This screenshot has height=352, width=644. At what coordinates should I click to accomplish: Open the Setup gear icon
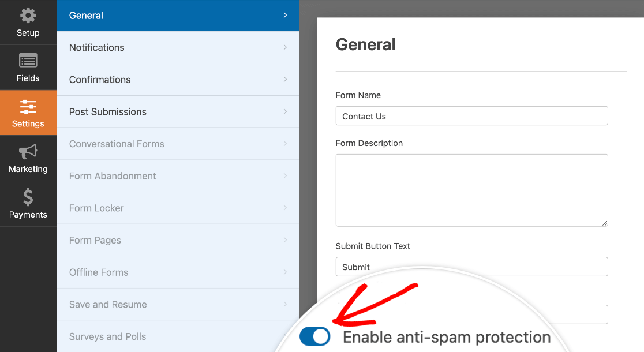[28, 16]
